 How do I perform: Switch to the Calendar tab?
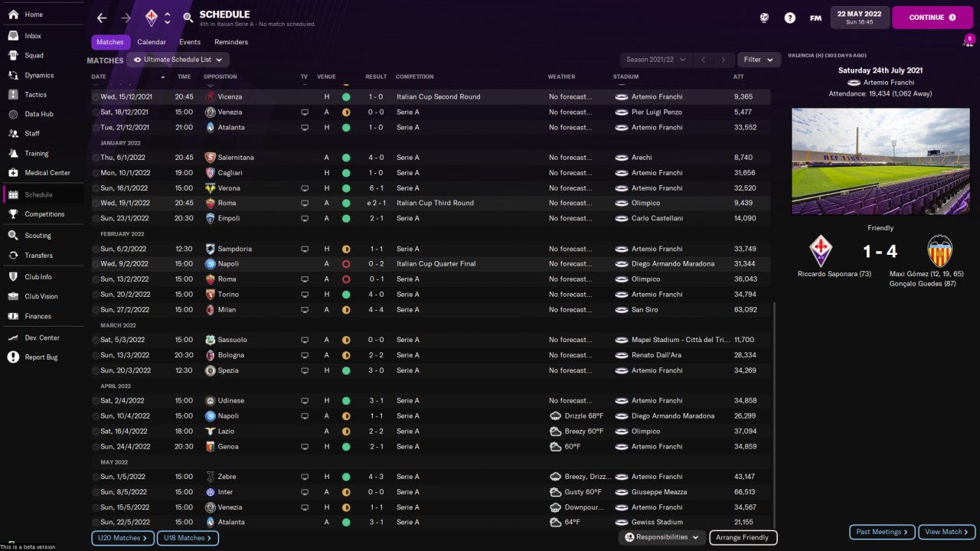pos(152,42)
